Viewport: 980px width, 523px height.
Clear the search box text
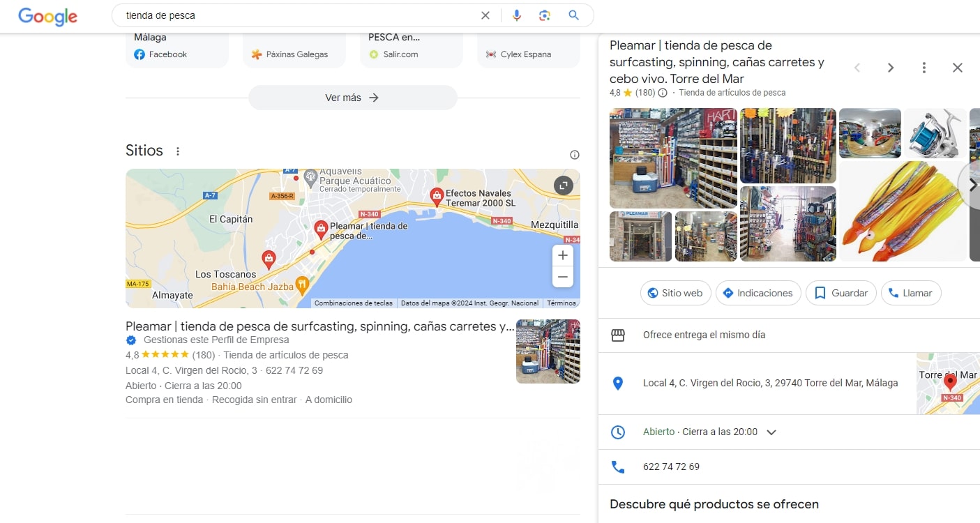point(485,15)
